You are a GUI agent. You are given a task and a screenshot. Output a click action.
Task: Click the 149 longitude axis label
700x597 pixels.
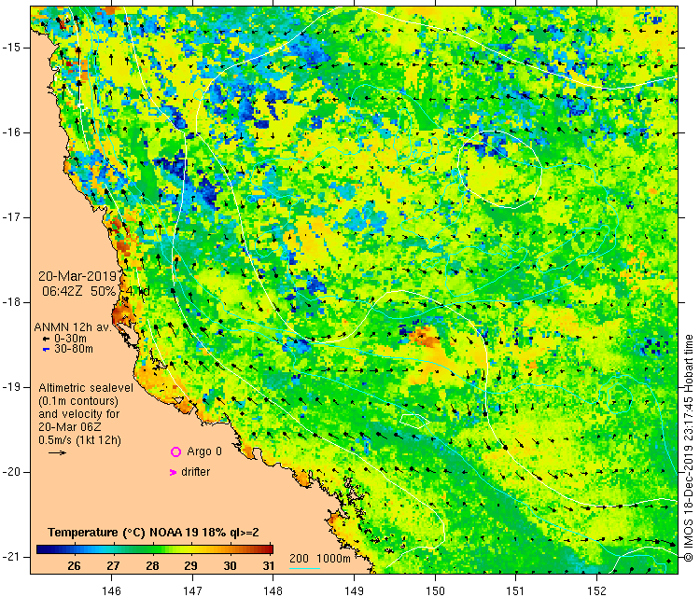354,590
